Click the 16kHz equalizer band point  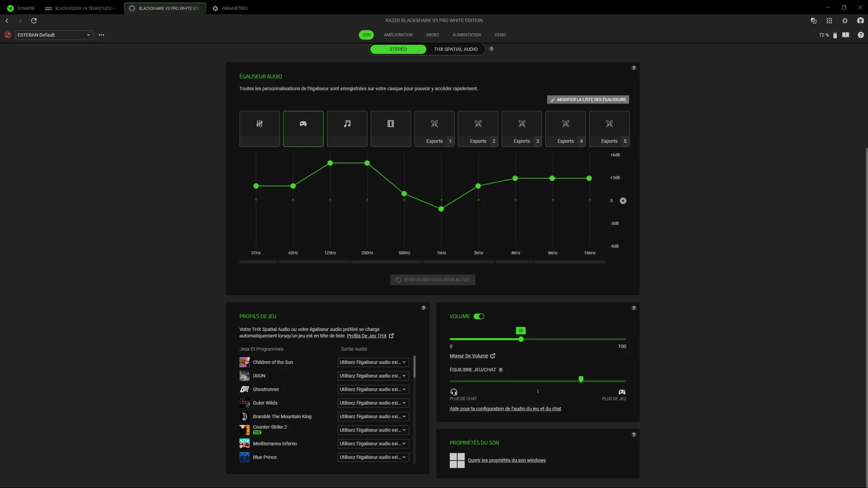[589, 178]
